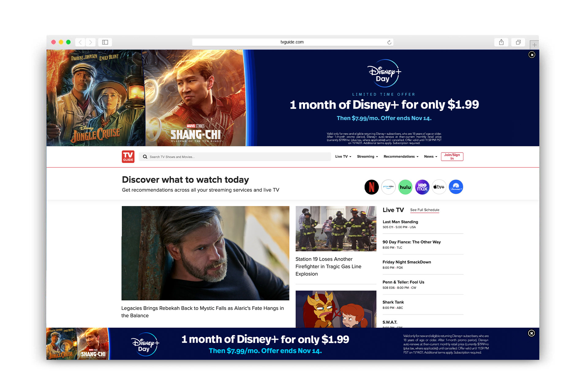The height and width of the screenshot is (373, 588).
Task: Click the Shang-Chi poster in top ad
Action: point(195,98)
